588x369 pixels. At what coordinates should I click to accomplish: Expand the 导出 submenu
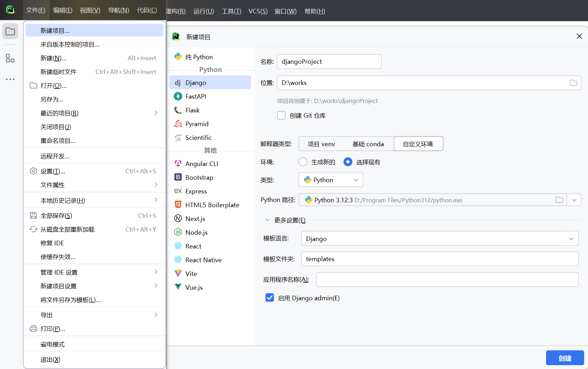pyautogui.click(x=156, y=315)
